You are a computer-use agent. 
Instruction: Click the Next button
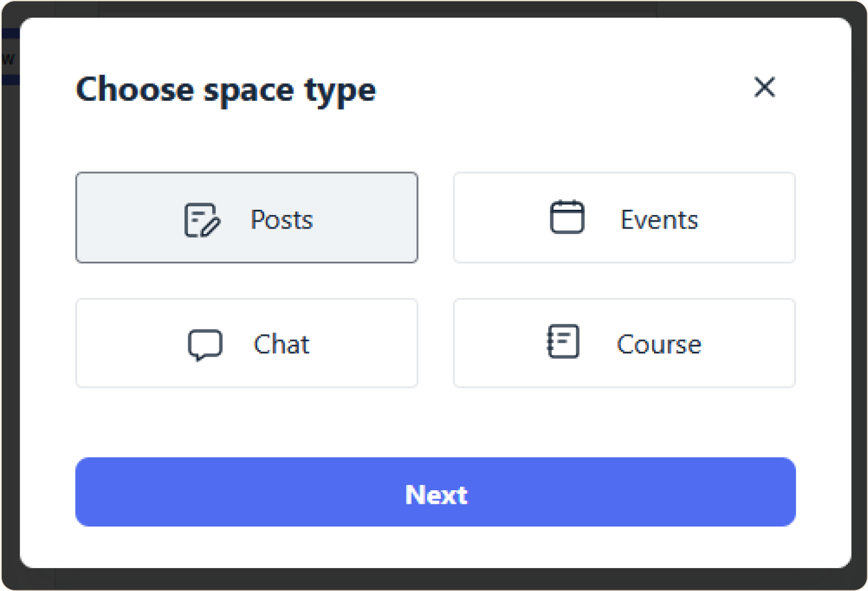pos(435,494)
